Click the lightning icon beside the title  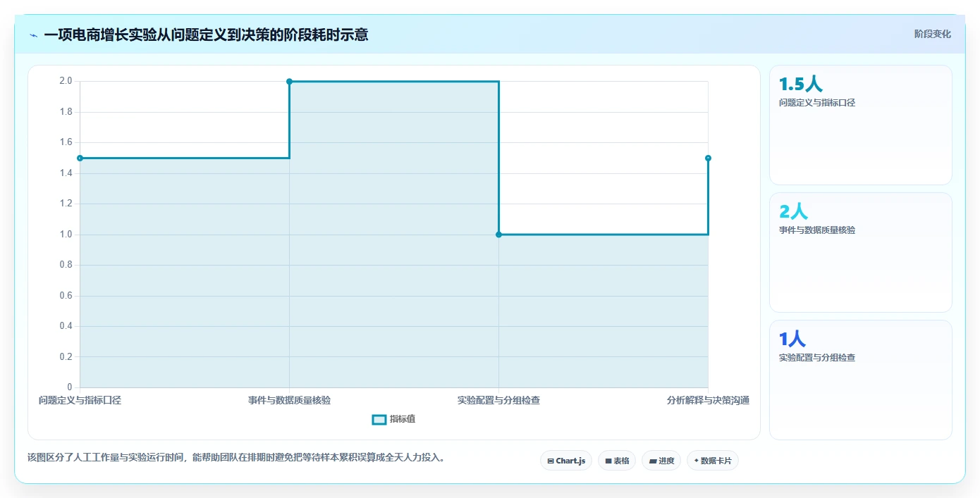(34, 35)
